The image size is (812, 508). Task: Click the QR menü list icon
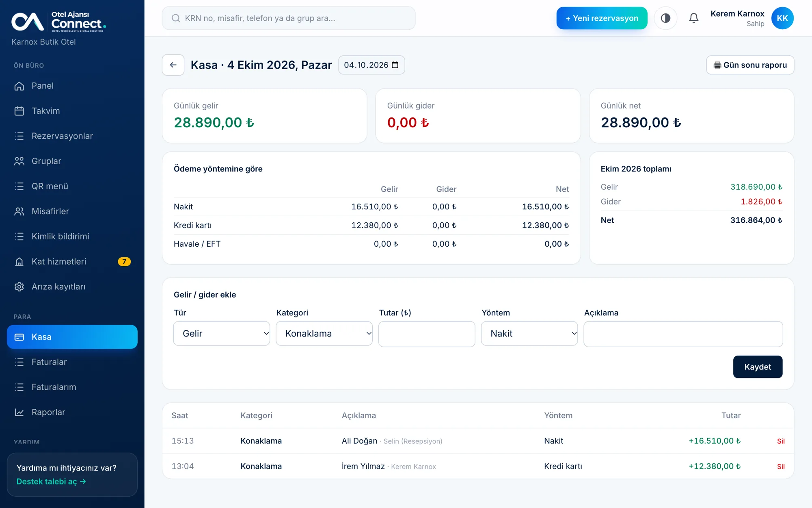(x=19, y=186)
